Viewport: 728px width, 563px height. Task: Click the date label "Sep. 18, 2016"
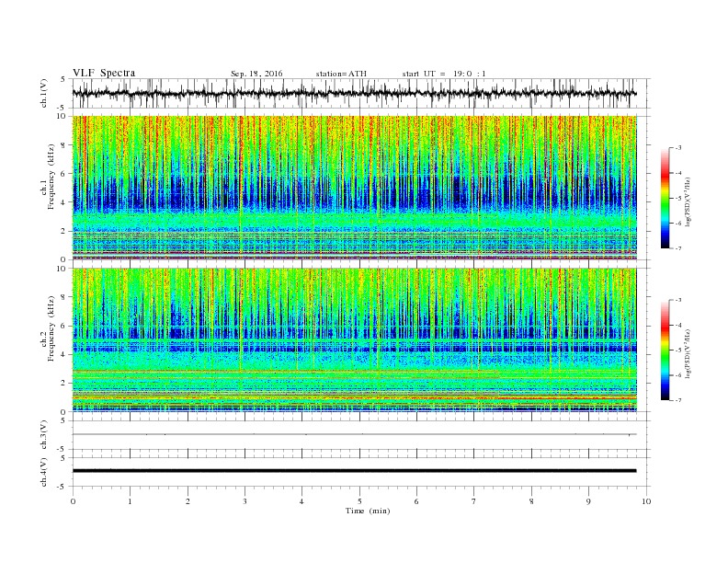click(256, 74)
